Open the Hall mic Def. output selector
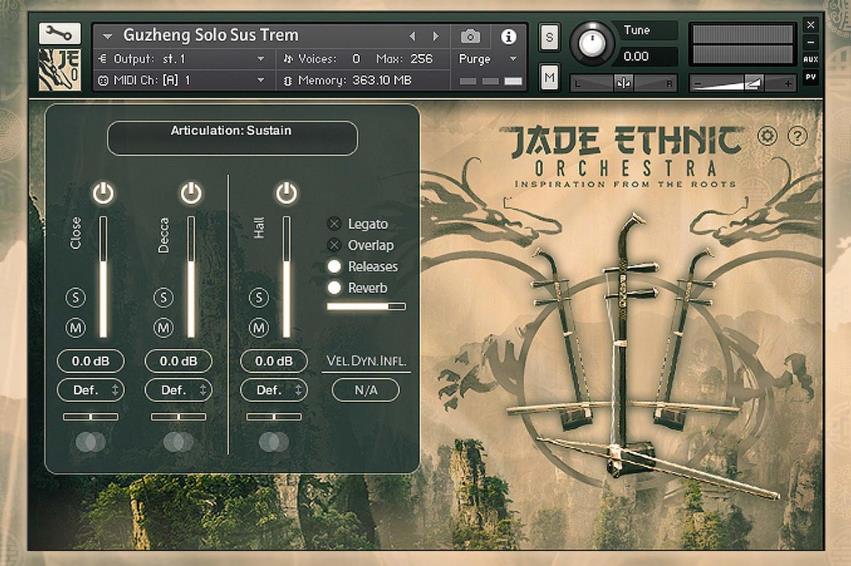851x566 pixels. [x=274, y=390]
